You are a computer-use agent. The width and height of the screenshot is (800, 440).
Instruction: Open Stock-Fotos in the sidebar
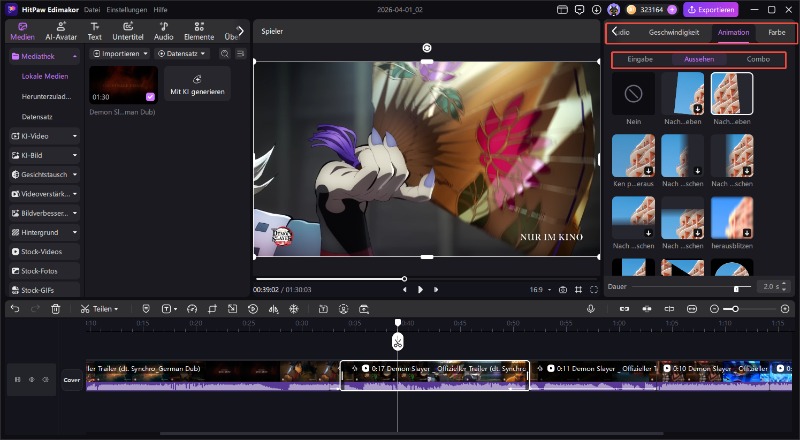(x=45, y=271)
